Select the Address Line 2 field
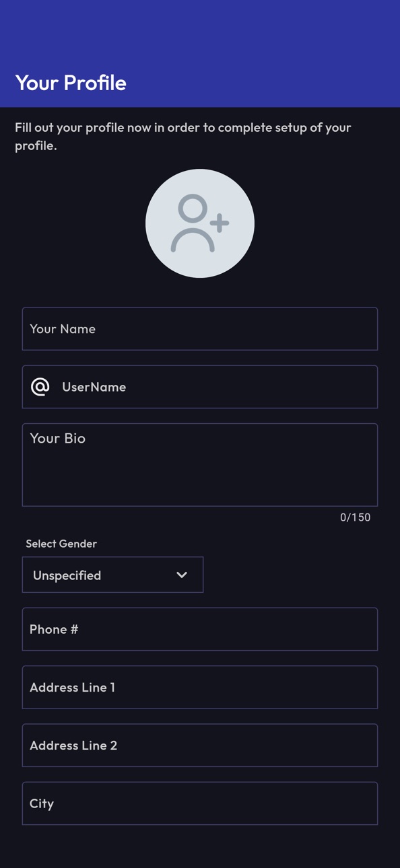Screen dimensions: 400x868 click(x=200, y=745)
